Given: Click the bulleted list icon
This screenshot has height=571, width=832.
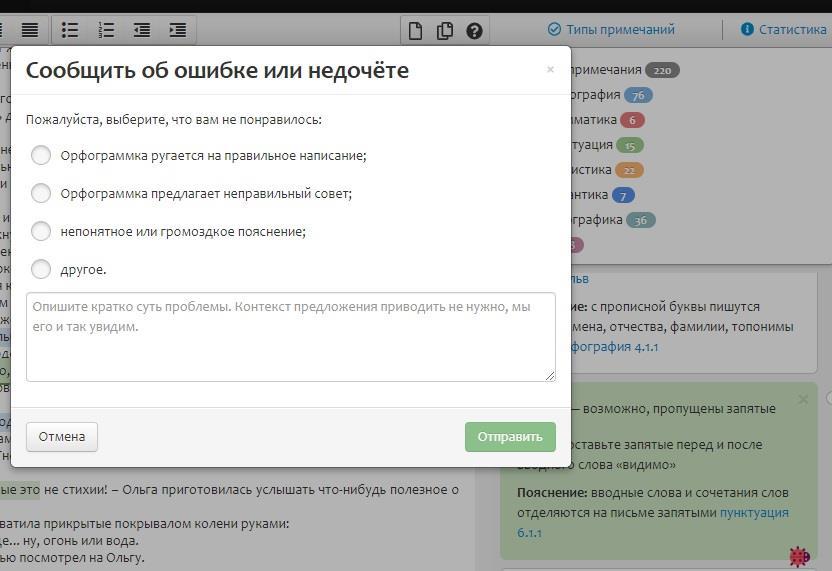Looking at the screenshot, I should [x=70, y=30].
